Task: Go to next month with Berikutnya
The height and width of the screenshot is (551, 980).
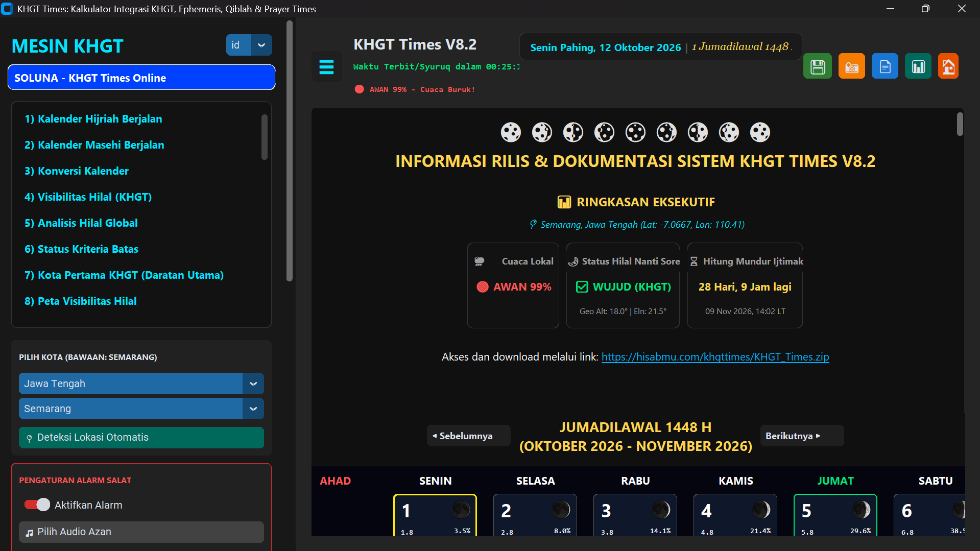Action: click(x=802, y=436)
